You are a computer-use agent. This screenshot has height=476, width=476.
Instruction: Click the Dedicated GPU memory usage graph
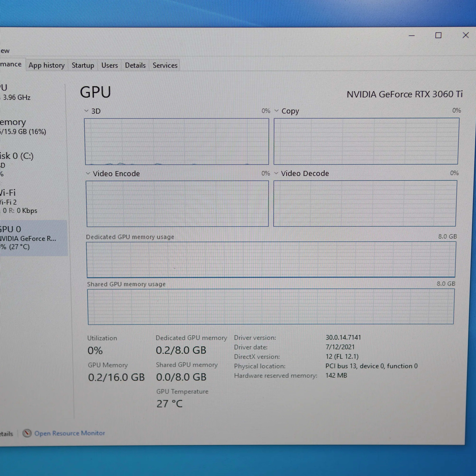point(271,260)
